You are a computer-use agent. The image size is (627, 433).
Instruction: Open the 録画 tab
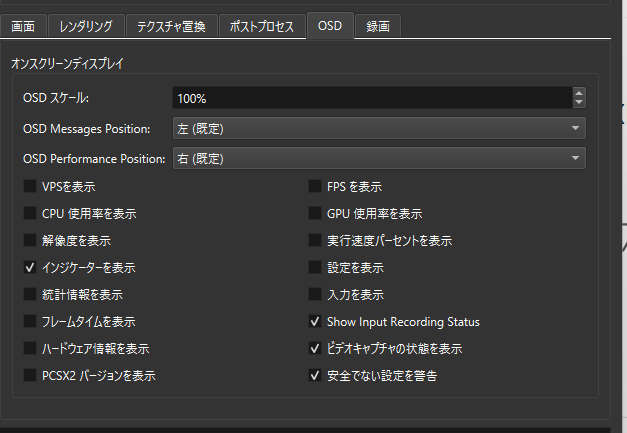coord(378,26)
